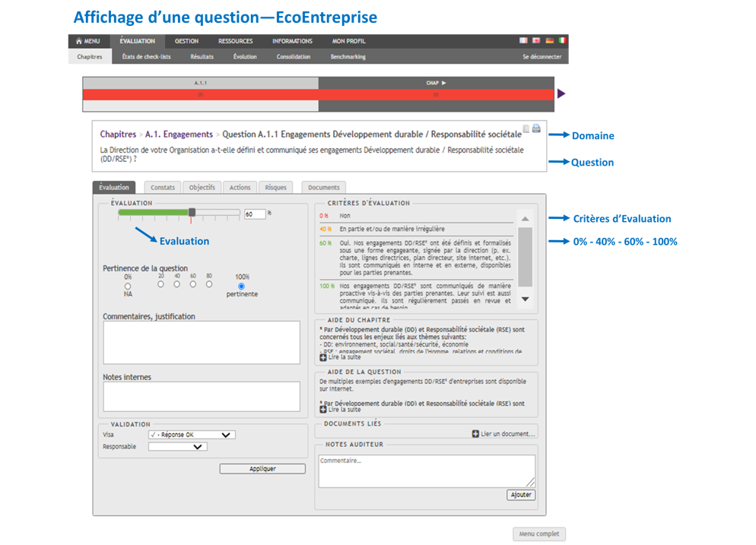Click the purple next arrow on the progress bar
Image resolution: width=756 pixels, height=545 pixels.
pyautogui.click(x=561, y=94)
